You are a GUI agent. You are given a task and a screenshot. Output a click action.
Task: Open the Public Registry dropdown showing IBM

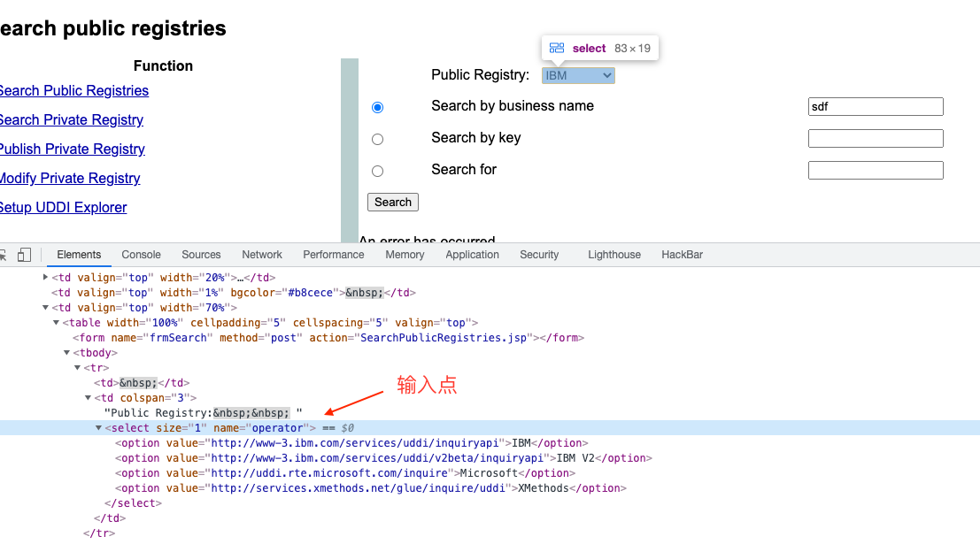coord(578,76)
